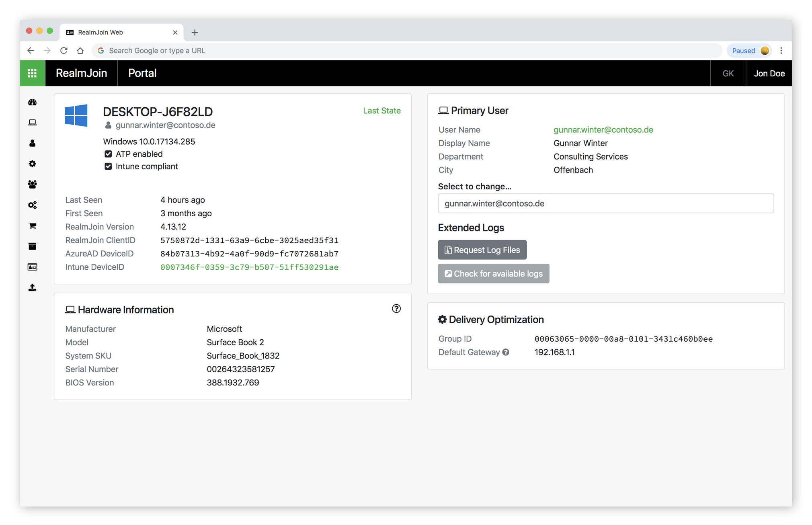Screen dimensions: 812x525
Task: Click the AzureAD DeviceID value
Action: click(x=249, y=254)
